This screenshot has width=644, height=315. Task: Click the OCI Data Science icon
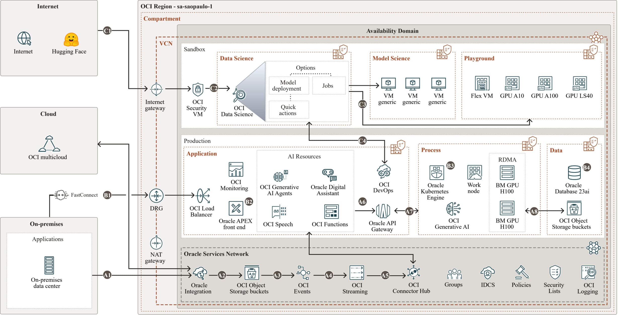pyautogui.click(x=239, y=95)
